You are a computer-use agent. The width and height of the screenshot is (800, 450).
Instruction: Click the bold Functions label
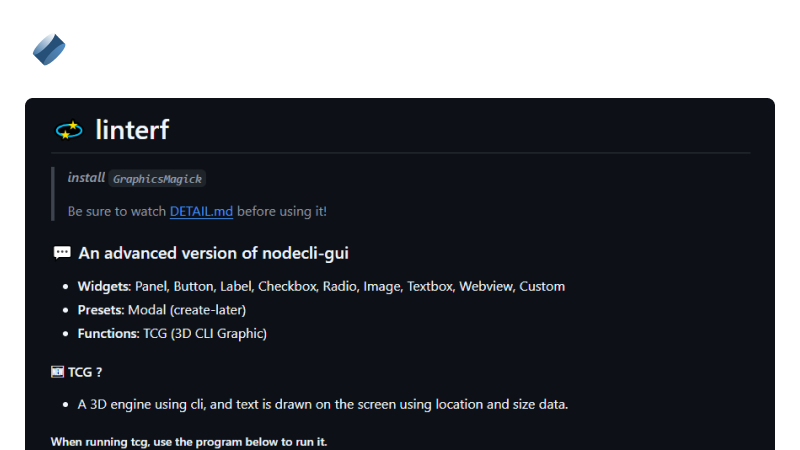point(108,334)
